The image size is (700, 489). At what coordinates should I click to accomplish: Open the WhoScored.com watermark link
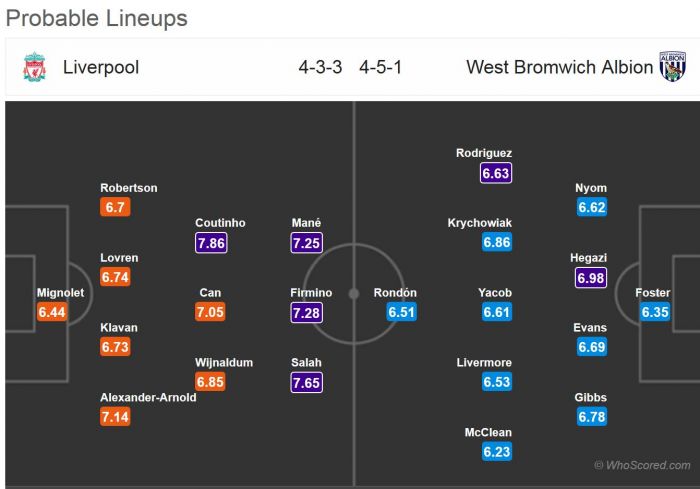[x=642, y=465]
